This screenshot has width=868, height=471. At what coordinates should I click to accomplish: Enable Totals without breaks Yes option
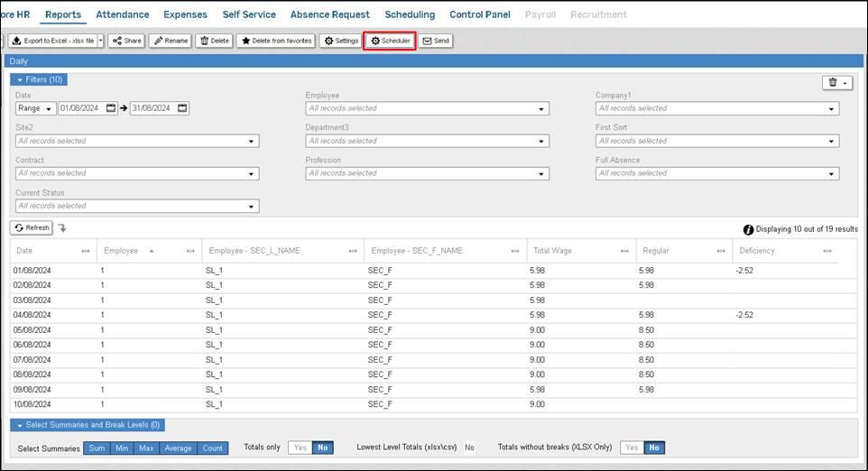point(631,448)
